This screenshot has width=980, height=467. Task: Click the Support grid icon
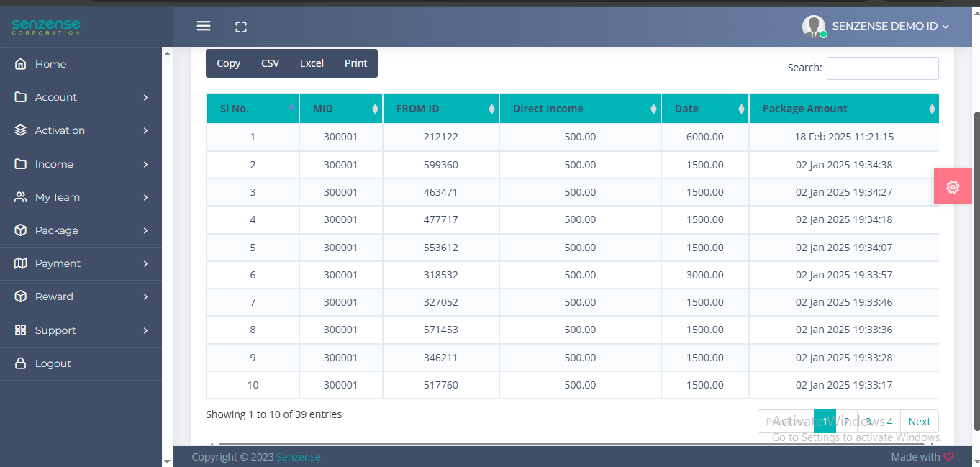[x=21, y=330]
